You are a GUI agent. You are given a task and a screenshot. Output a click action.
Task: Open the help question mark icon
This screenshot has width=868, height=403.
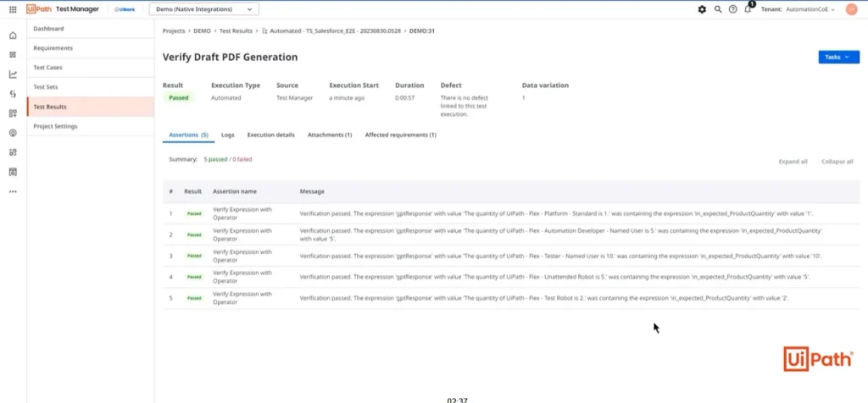coord(733,9)
